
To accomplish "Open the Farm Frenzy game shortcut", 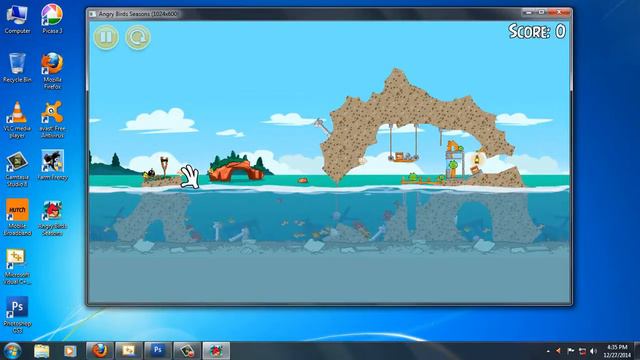I will 52,165.
